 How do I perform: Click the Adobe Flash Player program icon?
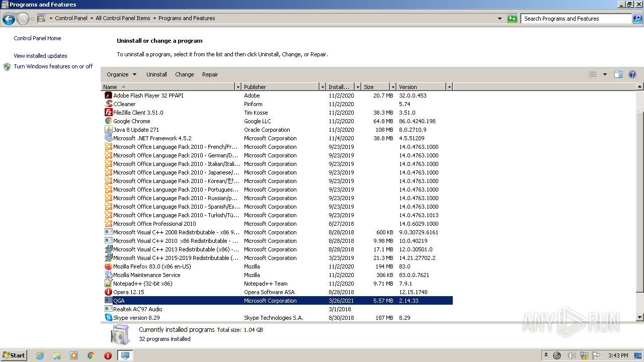click(x=108, y=96)
